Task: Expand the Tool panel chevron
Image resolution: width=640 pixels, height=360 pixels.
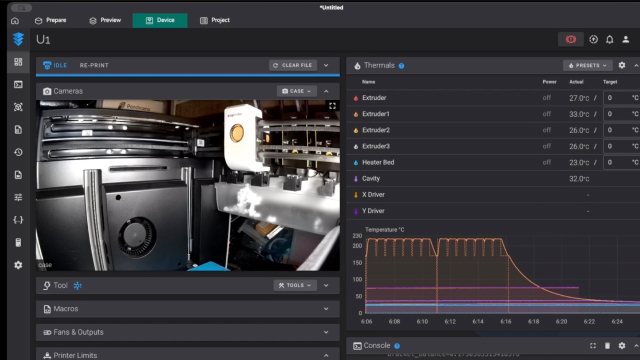Action: [326, 285]
